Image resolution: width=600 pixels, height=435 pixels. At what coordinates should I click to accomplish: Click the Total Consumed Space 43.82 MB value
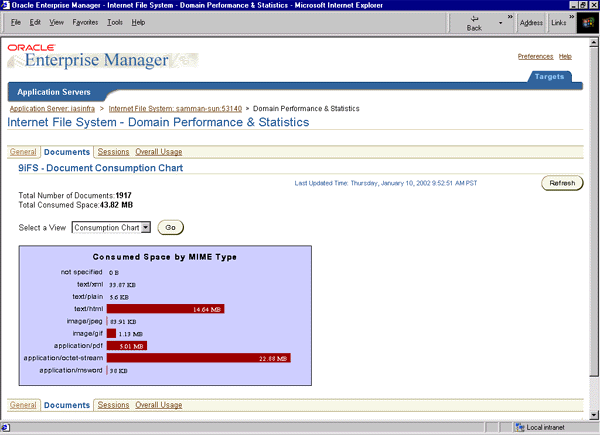pos(116,205)
